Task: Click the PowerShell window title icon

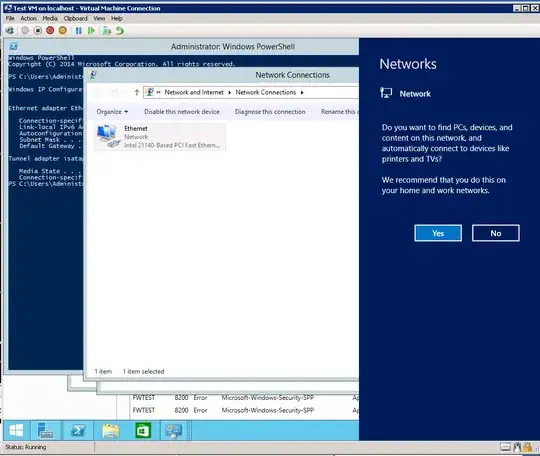Action: (13, 46)
